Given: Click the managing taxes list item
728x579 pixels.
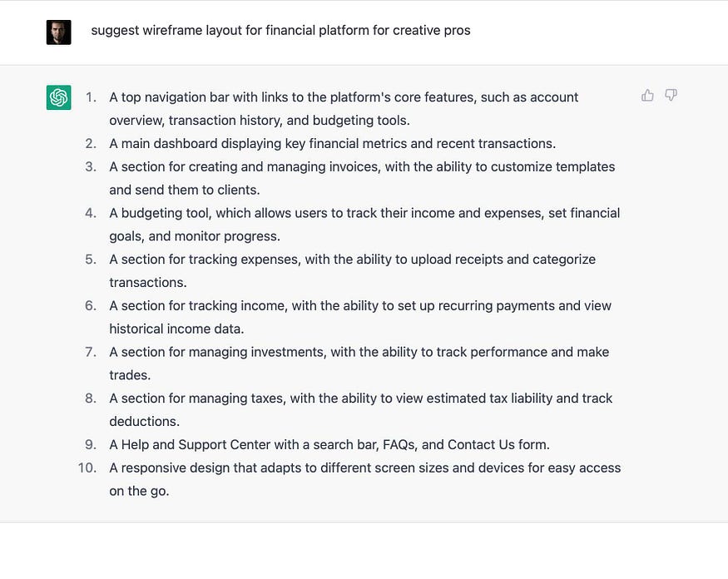Looking at the screenshot, I should click(x=361, y=410).
